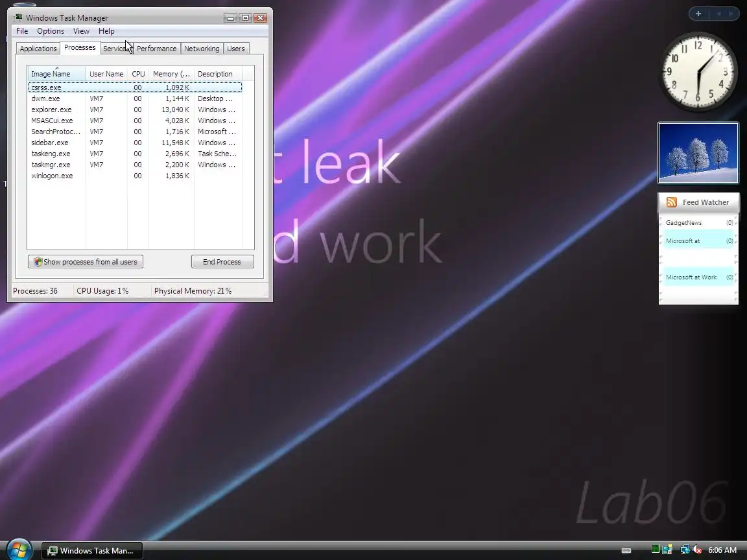Click the keyboard icon on the taskbar

point(626,550)
